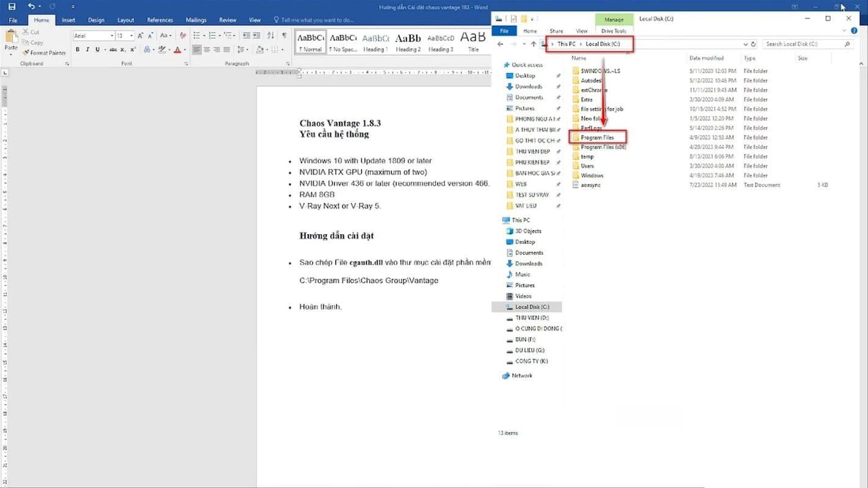The height and width of the screenshot is (488, 868).
Task: Decrease the paragraph indent
Action: coord(246,36)
